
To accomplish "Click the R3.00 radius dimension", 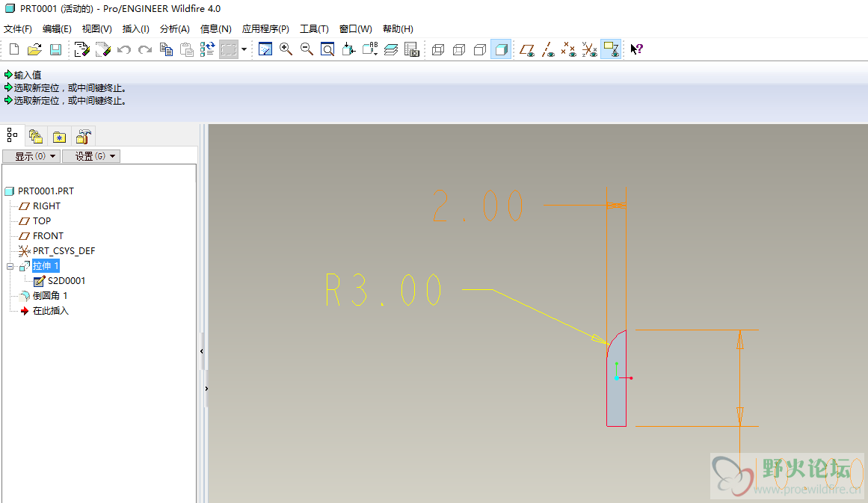I will [x=384, y=290].
